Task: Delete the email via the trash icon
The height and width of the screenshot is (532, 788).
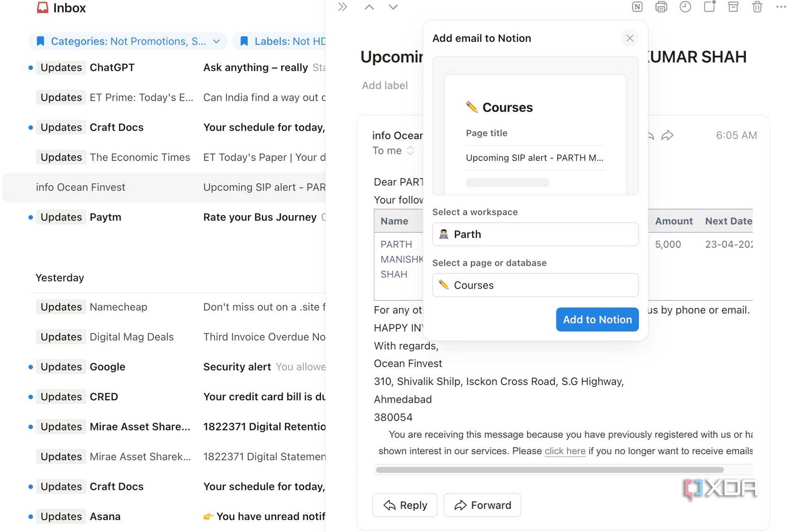Action: pos(757,7)
